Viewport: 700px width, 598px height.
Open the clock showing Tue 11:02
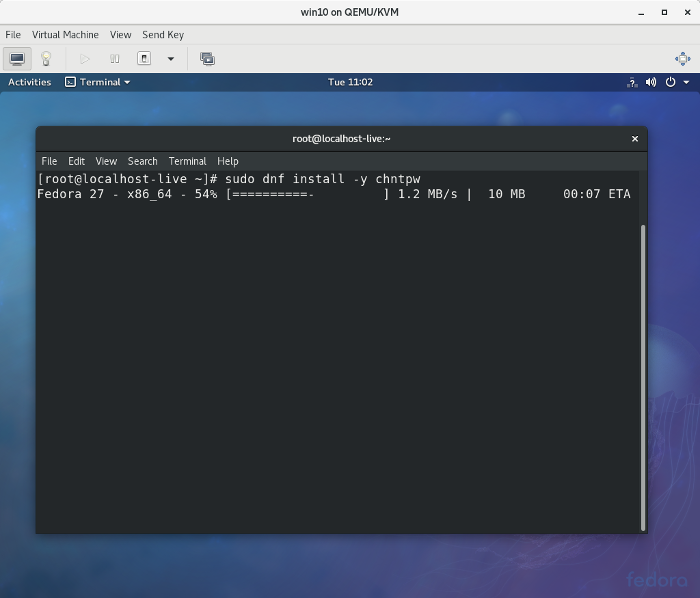[x=350, y=82]
